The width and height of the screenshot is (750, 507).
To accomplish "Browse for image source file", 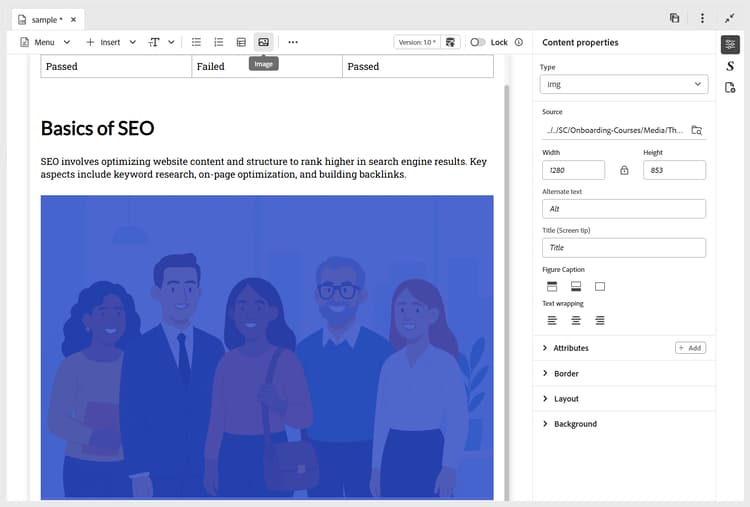I will pyautogui.click(x=697, y=130).
